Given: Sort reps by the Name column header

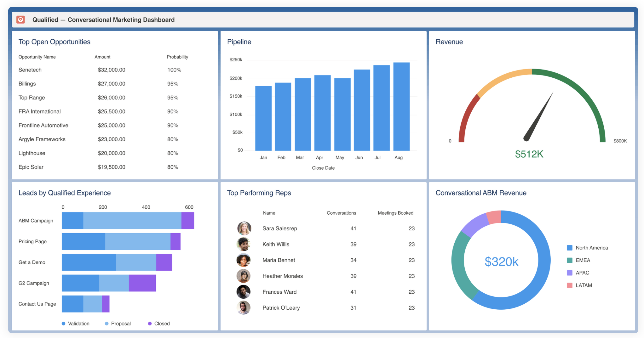Looking at the screenshot, I should pyautogui.click(x=269, y=213).
